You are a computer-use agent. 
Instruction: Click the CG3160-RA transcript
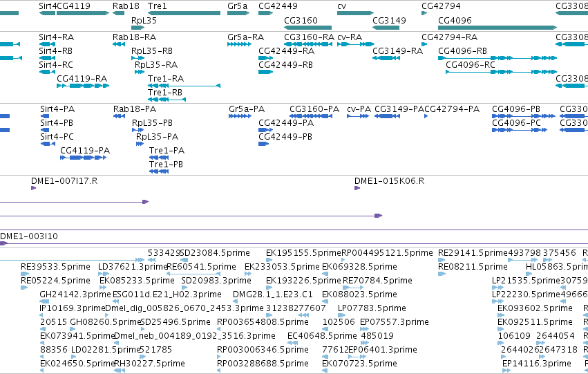(308, 44)
